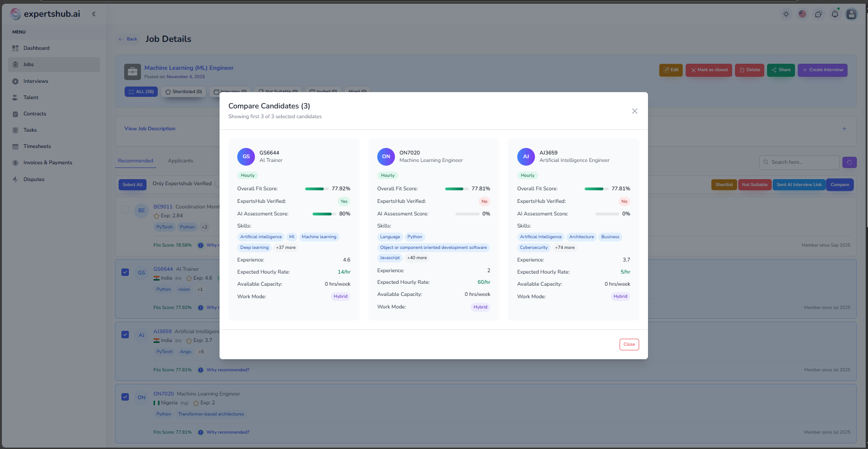
Task: Open ON7020 avatar in compare dialog
Action: pos(386,157)
